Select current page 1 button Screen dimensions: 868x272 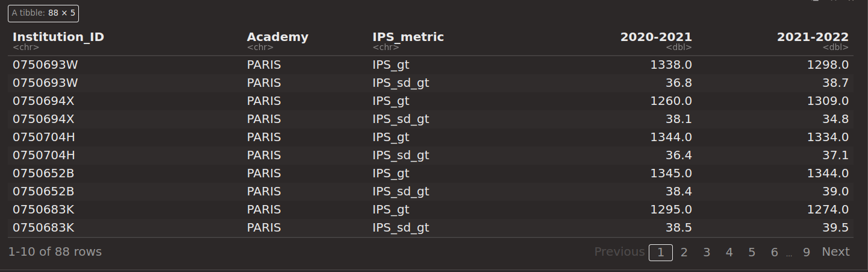(661, 253)
